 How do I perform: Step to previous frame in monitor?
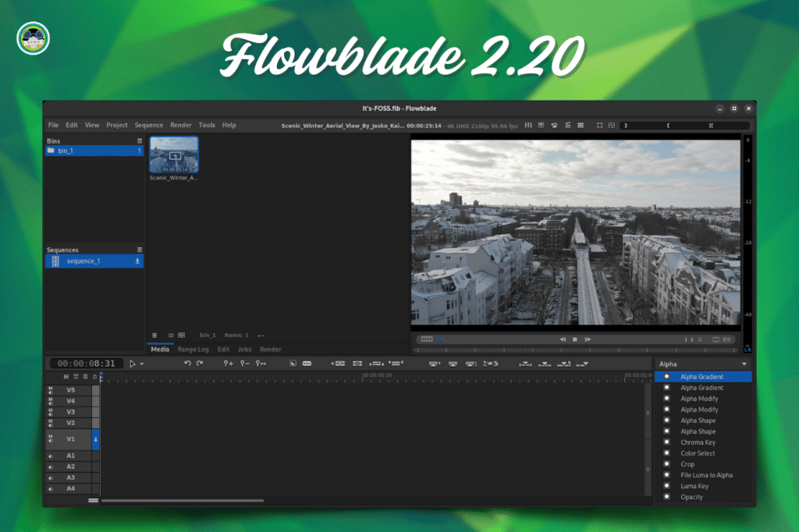pyautogui.click(x=563, y=339)
